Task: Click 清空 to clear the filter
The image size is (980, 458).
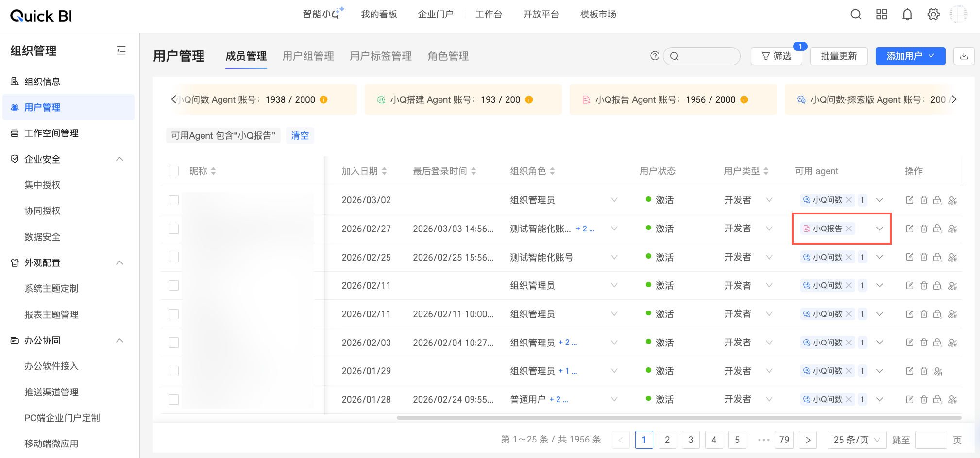Action: coord(300,135)
